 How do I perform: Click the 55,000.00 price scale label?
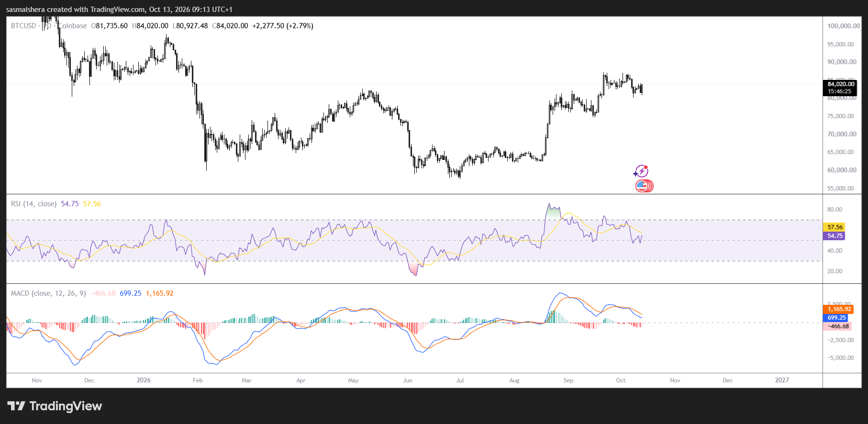coord(841,188)
